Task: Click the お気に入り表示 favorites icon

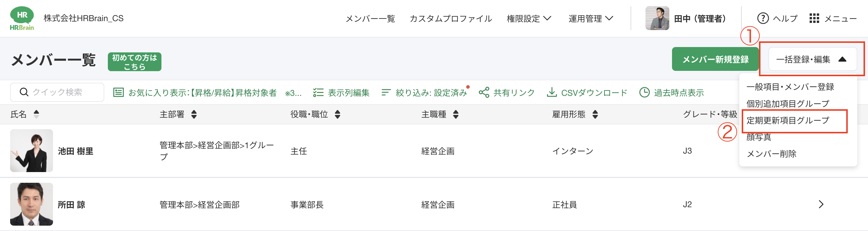Action: (x=119, y=92)
